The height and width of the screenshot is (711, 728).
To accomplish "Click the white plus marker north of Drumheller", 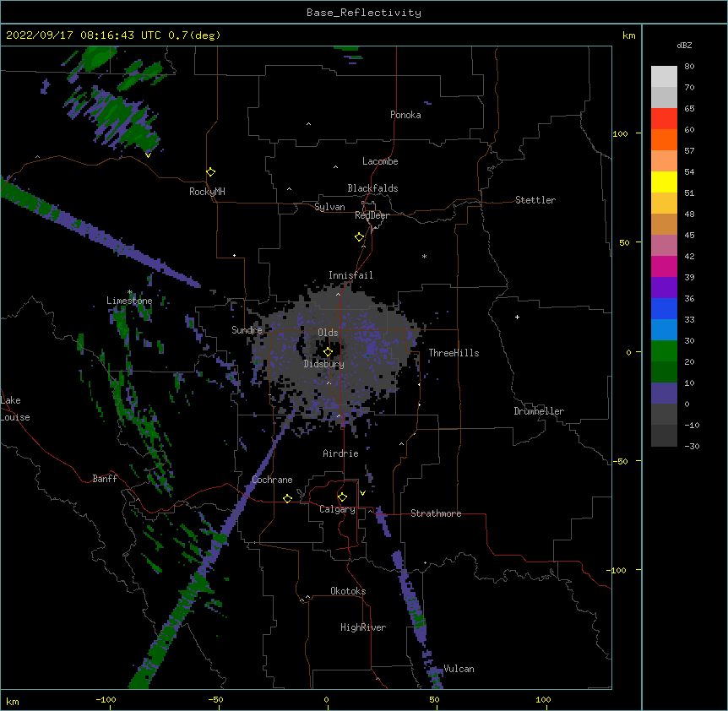I will point(517,317).
